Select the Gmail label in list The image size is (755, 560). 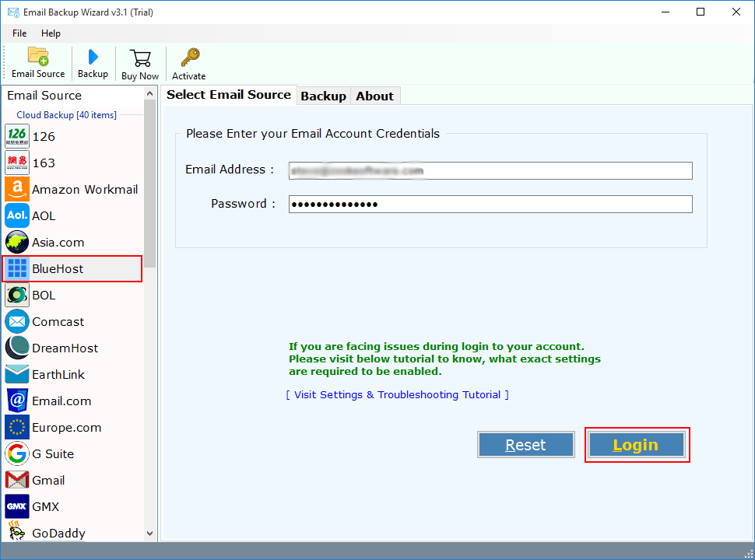click(x=48, y=481)
